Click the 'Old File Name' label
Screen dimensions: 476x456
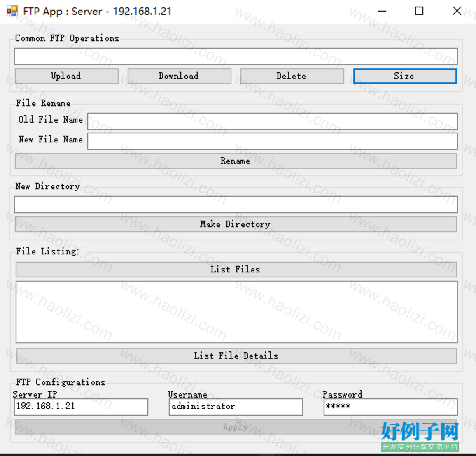point(50,119)
